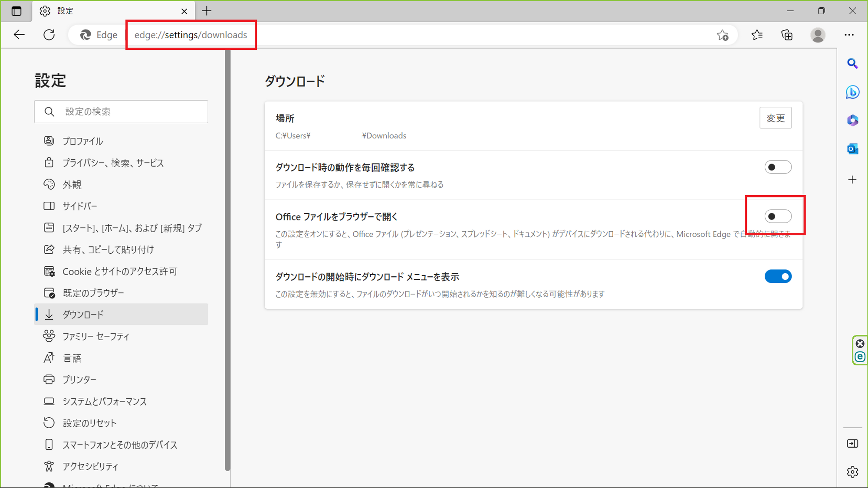This screenshot has width=868, height=488.
Task: Click the sidebar search magnifier icon
Action: click(852, 64)
